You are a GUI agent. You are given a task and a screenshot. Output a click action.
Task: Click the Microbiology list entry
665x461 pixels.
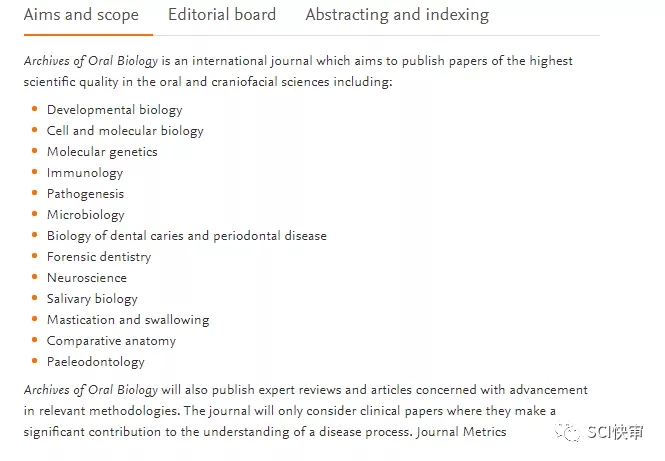[x=86, y=215]
